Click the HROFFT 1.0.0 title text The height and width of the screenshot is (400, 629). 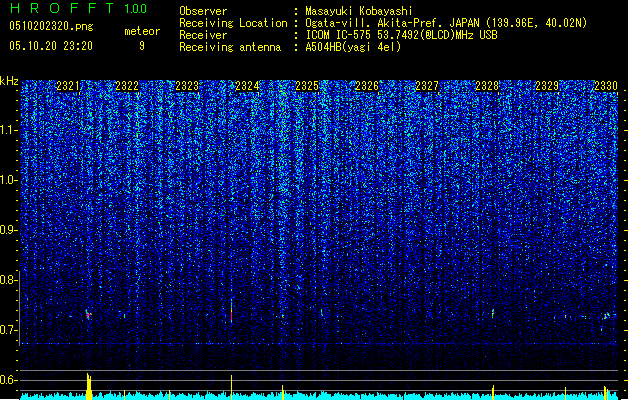click(78, 8)
